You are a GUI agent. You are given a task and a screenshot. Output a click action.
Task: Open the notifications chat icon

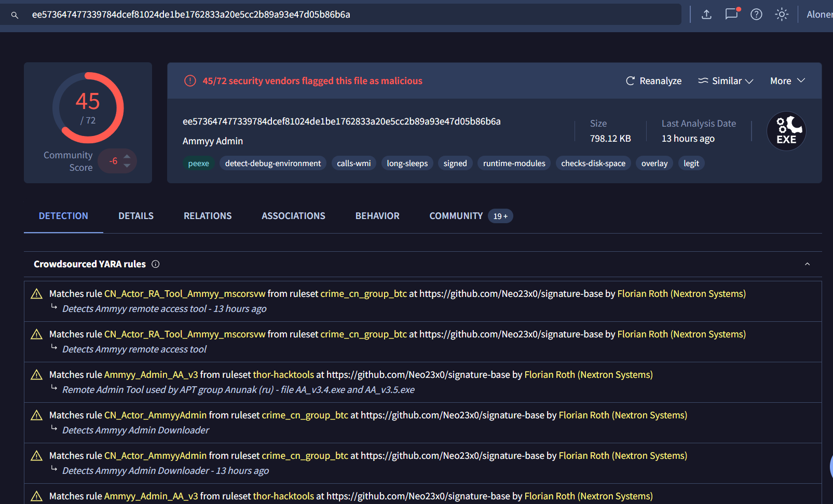731,15
